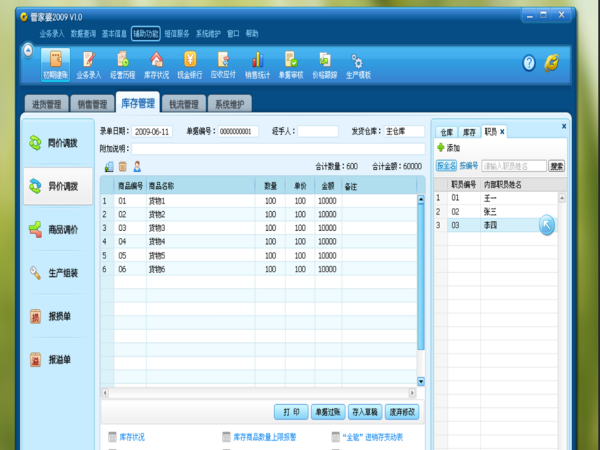
Task: Open 销售统计 chart icon in toolbar
Action: [x=257, y=64]
